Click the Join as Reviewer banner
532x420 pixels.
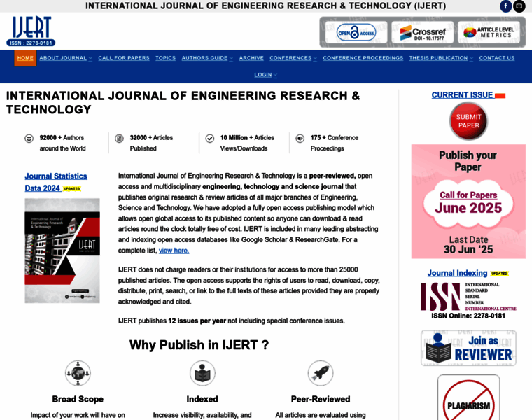tap(468, 348)
